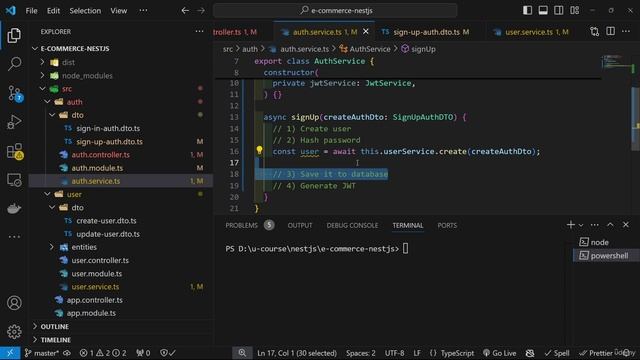
Task: Open the Explorer view in activity bar
Action: (14, 35)
